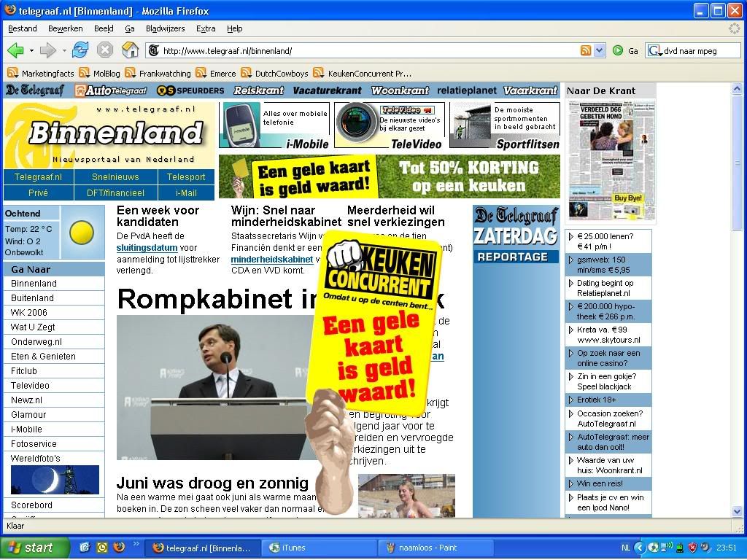Open Buitenland in the Ga Naar list

32,298
